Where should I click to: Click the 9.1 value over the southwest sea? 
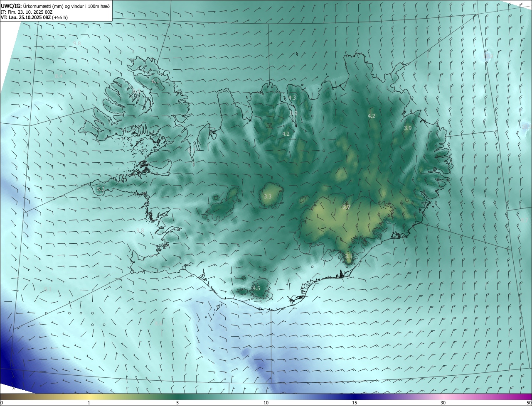(x=48, y=289)
